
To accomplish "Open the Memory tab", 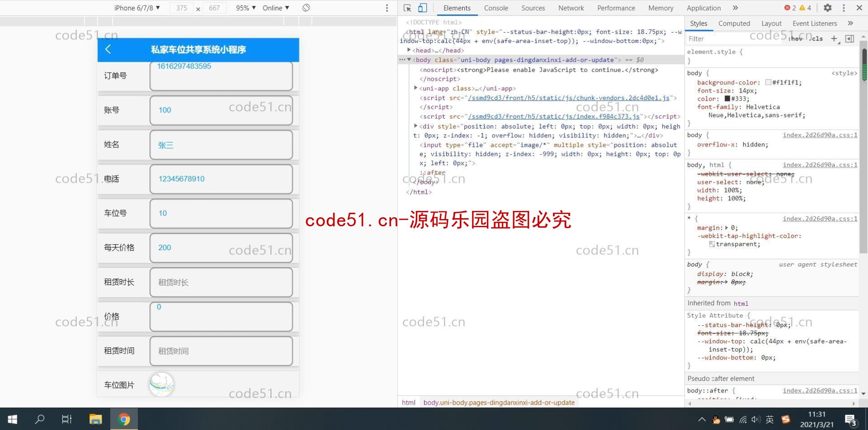I will click(660, 8).
